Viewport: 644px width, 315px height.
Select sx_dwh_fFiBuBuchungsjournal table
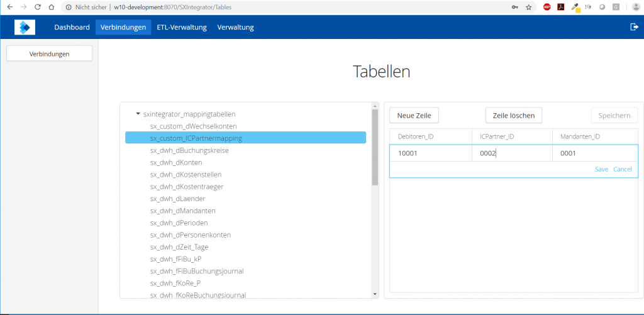click(197, 271)
